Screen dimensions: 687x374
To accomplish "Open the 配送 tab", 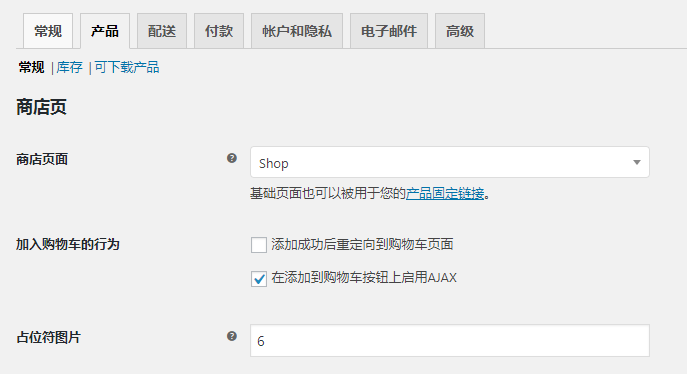I will tap(162, 31).
